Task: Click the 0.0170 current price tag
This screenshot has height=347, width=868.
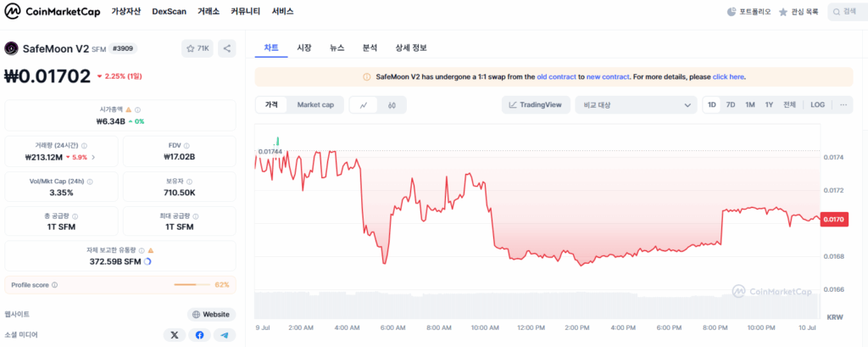Action: [x=833, y=220]
